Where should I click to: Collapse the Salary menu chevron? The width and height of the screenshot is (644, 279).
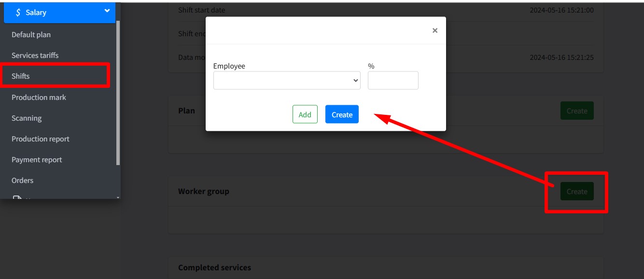pyautogui.click(x=107, y=12)
